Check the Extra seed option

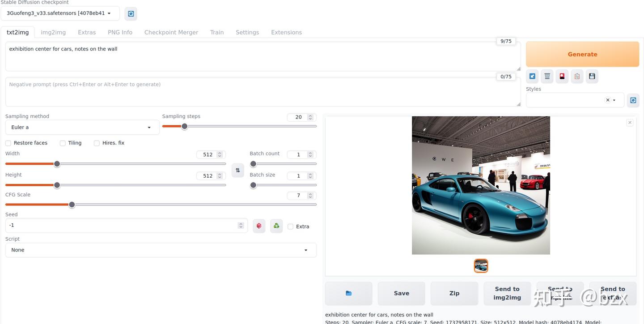pyautogui.click(x=290, y=226)
